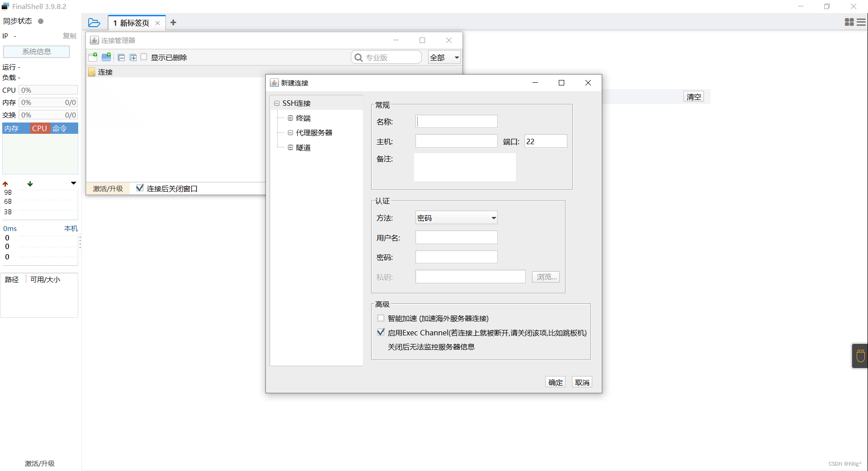The width and height of the screenshot is (868, 471).
Task: Click 路径 column header
Action: tap(12, 279)
